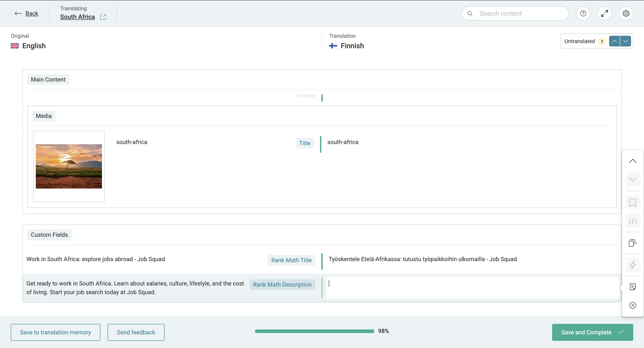Click Save to translation memory button
This screenshot has height=348, width=644.
[55, 332]
